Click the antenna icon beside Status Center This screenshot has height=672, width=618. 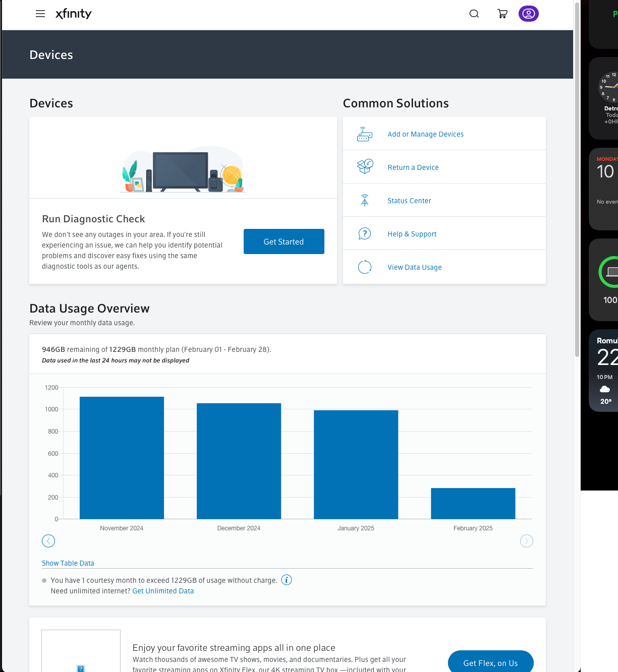coord(364,200)
